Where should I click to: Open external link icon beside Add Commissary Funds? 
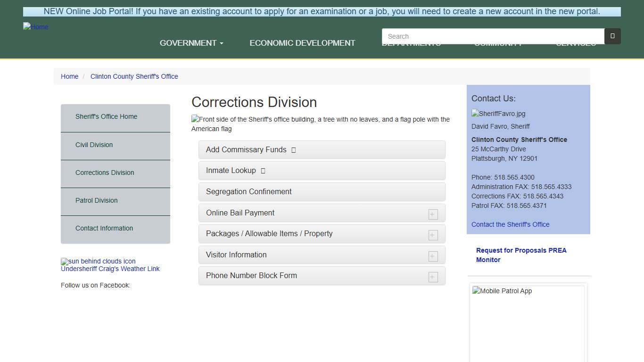pos(294,150)
